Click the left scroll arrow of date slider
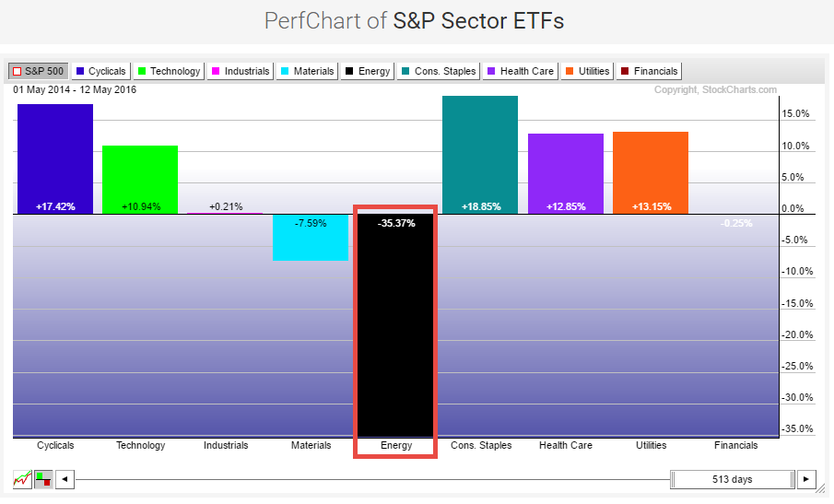 point(65,479)
